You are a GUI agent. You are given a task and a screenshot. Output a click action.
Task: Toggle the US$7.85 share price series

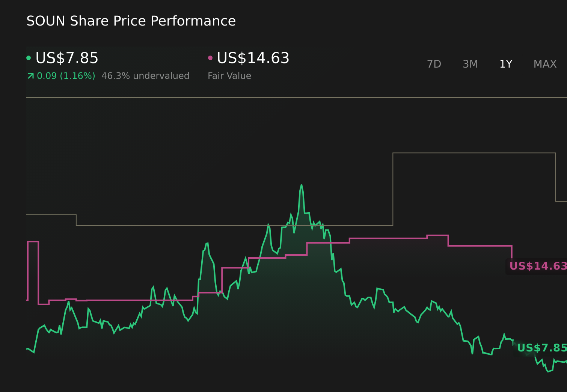point(67,58)
